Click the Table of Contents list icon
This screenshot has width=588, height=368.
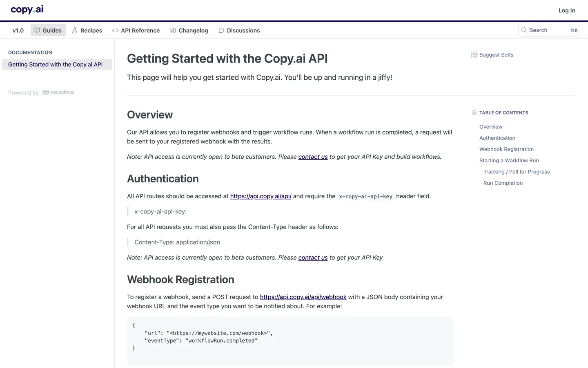[x=474, y=112]
